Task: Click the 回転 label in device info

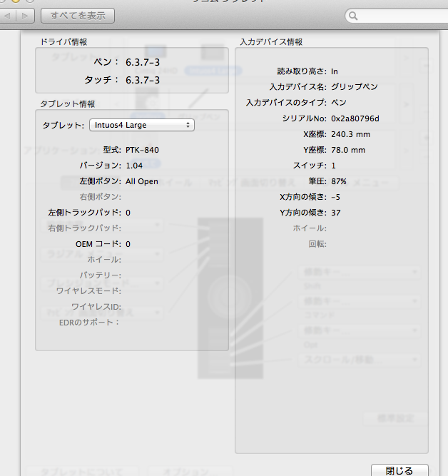Action: [317, 244]
